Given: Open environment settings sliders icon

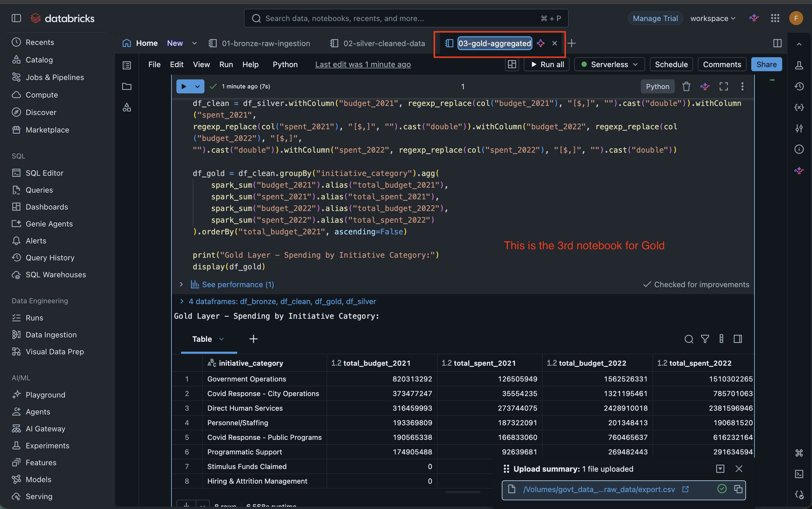Looking at the screenshot, I should tap(799, 128).
